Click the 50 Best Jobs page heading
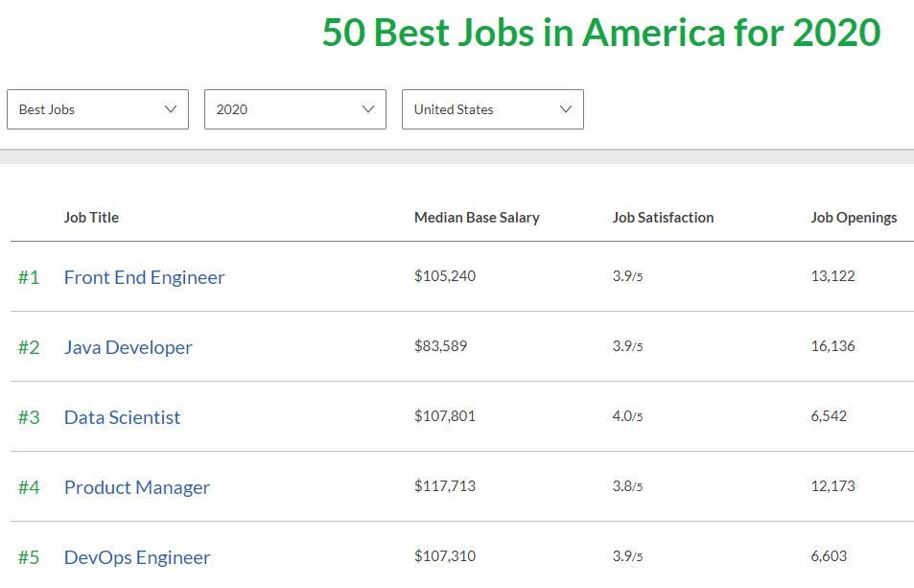 (600, 33)
